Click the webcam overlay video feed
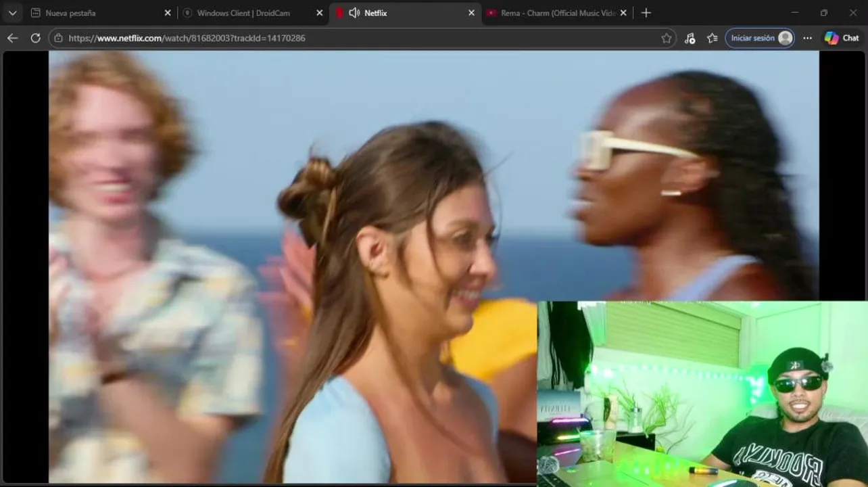The image size is (868, 487). [702, 394]
